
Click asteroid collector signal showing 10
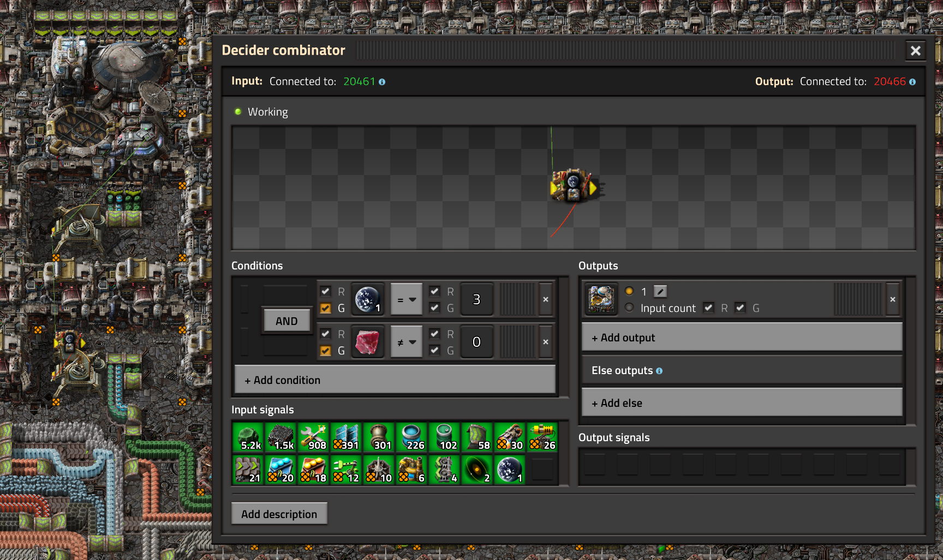379,469
